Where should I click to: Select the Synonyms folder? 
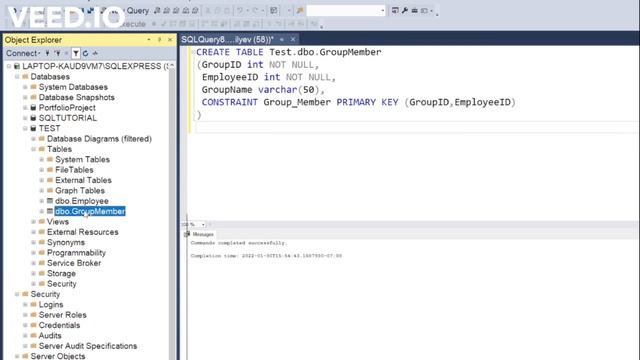[66, 242]
